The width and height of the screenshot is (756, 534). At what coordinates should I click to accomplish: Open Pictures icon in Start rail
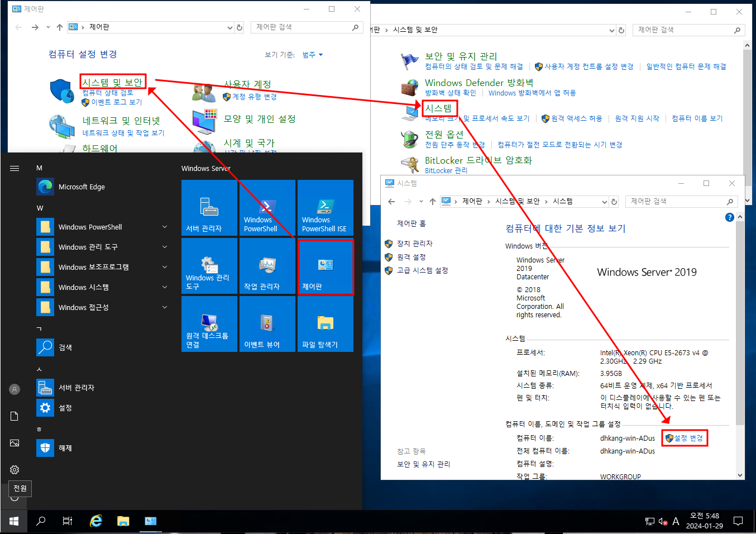(15, 443)
